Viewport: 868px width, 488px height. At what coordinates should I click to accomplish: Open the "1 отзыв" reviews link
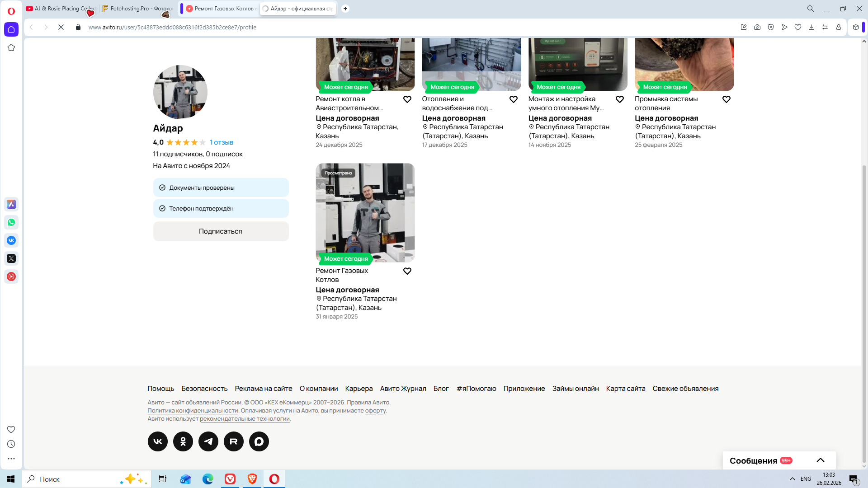pyautogui.click(x=222, y=142)
